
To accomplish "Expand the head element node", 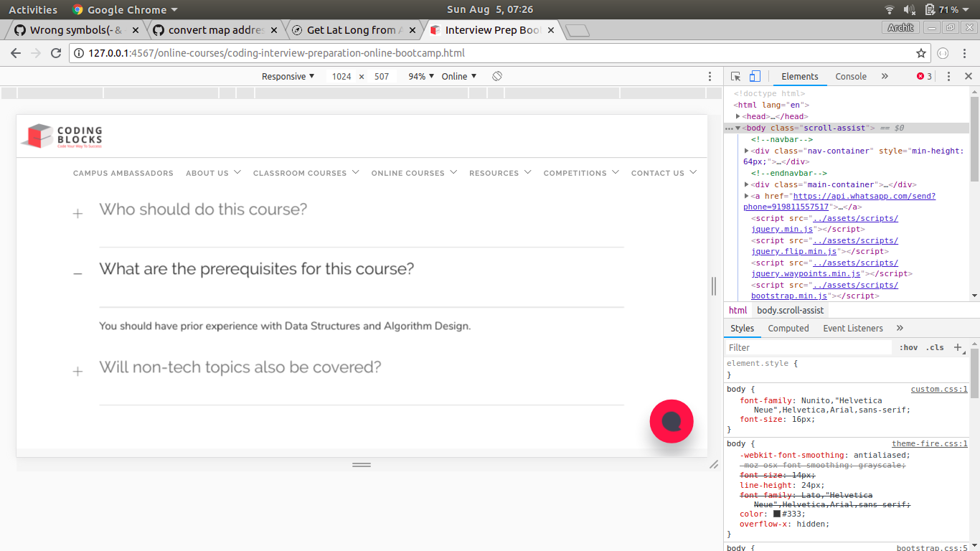I will (738, 116).
